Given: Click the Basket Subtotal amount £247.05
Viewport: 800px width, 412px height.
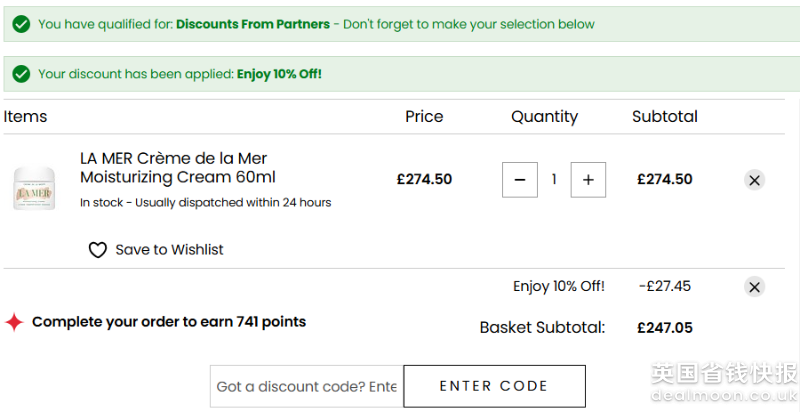Looking at the screenshot, I should click(664, 327).
